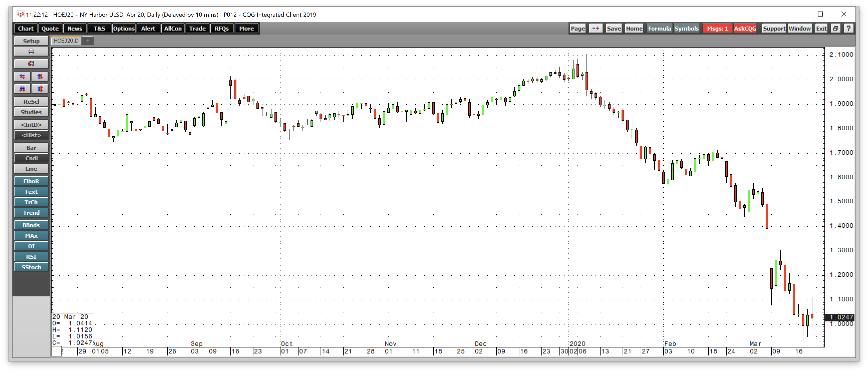
Task: Toggle the RSI study
Action: [x=31, y=257]
